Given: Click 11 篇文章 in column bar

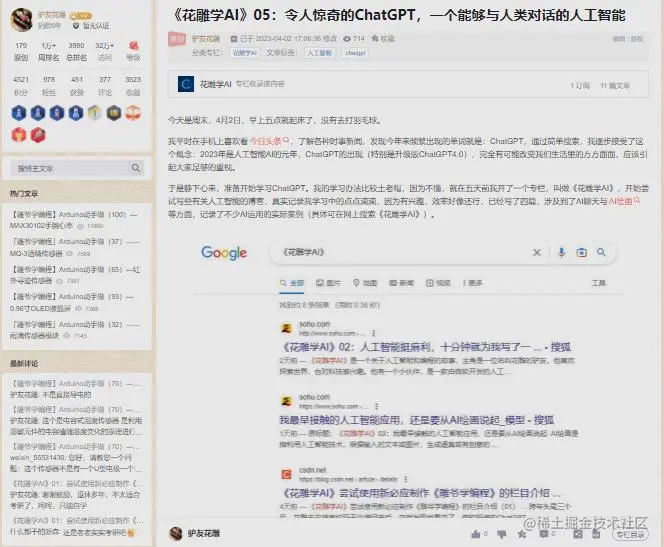Looking at the screenshot, I should coord(615,86).
